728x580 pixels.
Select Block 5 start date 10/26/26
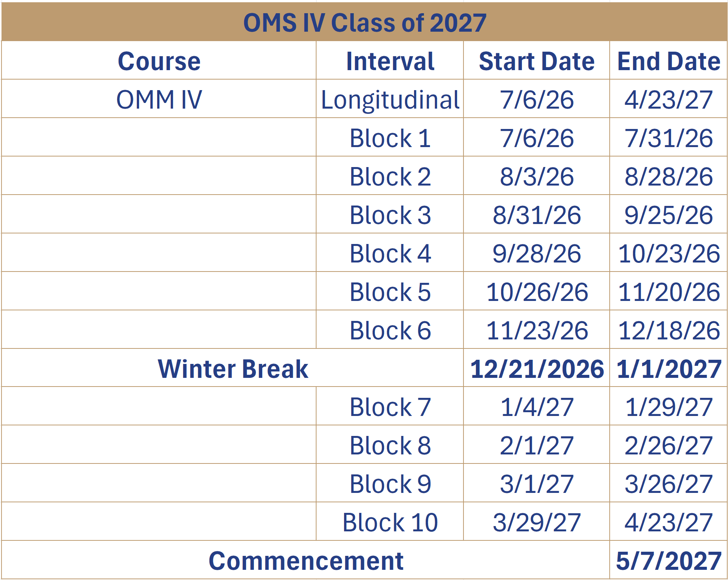point(537,292)
